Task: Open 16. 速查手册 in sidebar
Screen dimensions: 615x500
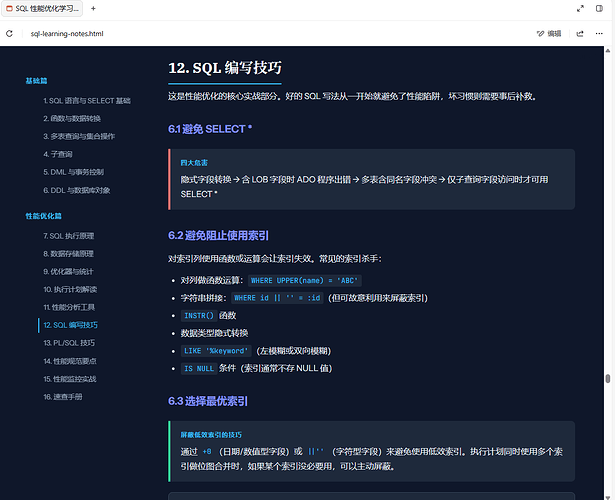Action: pos(63,397)
